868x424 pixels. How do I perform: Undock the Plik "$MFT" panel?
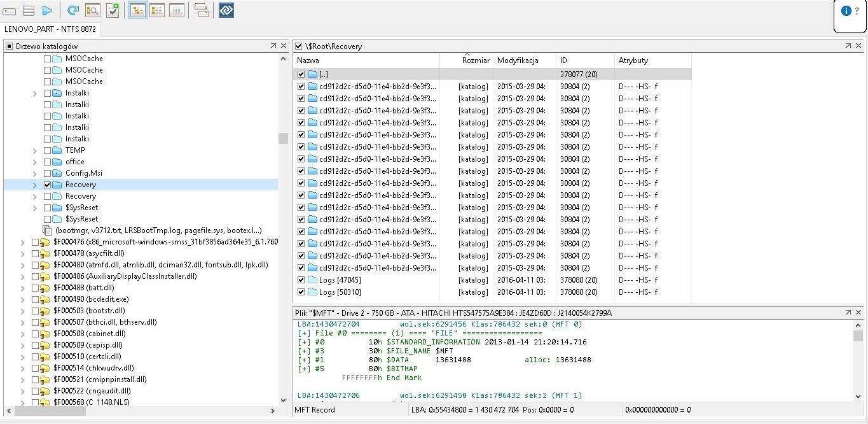[848, 313]
